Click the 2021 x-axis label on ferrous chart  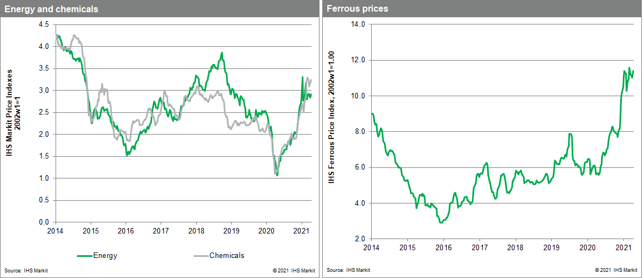pyautogui.click(x=623, y=246)
